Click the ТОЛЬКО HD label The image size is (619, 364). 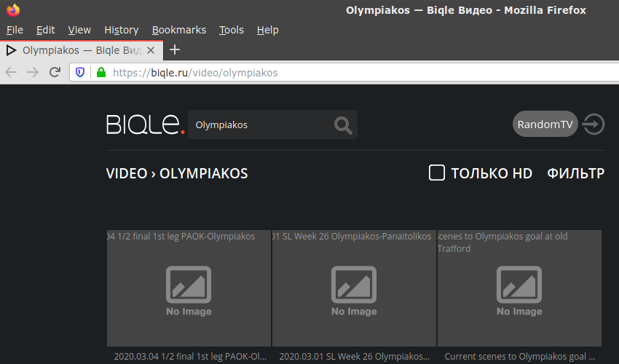(x=492, y=173)
